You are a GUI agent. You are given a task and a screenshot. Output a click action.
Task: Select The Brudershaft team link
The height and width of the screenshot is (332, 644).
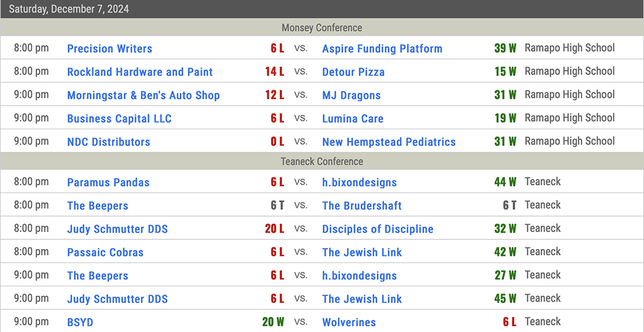362,206
